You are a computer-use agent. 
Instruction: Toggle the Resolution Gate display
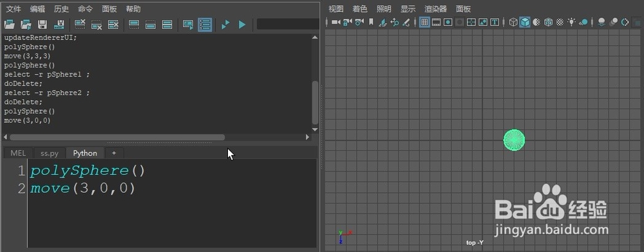448,22
